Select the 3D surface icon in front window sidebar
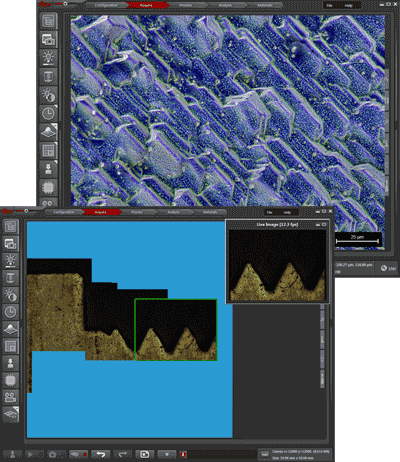Screen dimensions: 400x462 pyautogui.click(x=11, y=329)
